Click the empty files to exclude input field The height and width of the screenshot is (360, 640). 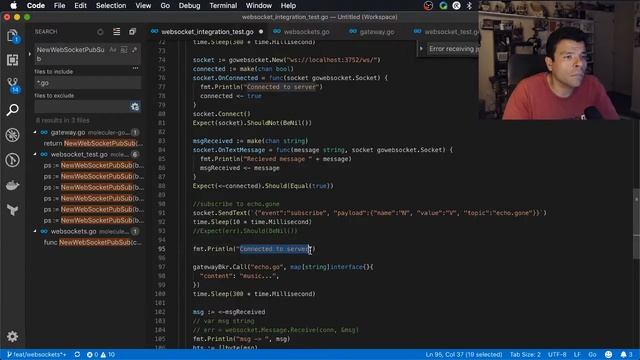click(82, 107)
